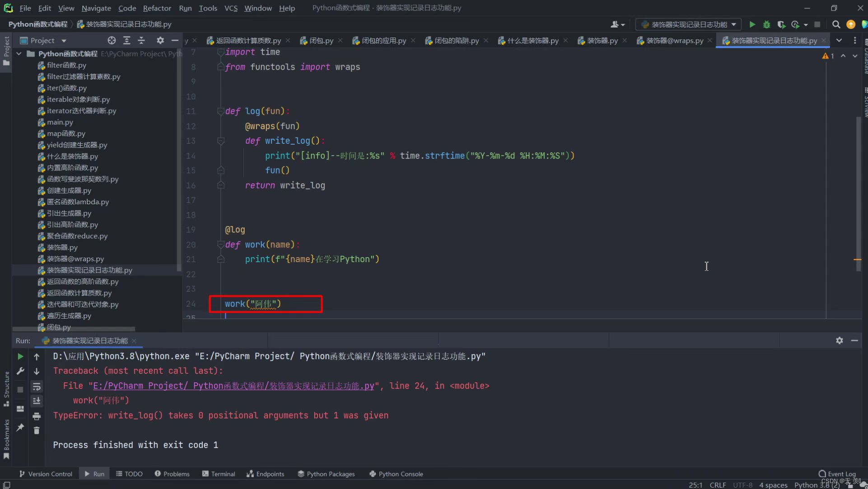
Task: Hide the Run tool window
Action: tap(854, 340)
